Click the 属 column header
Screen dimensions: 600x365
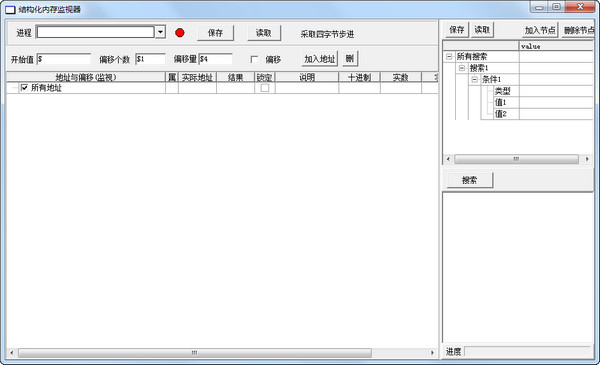[172, 77]
